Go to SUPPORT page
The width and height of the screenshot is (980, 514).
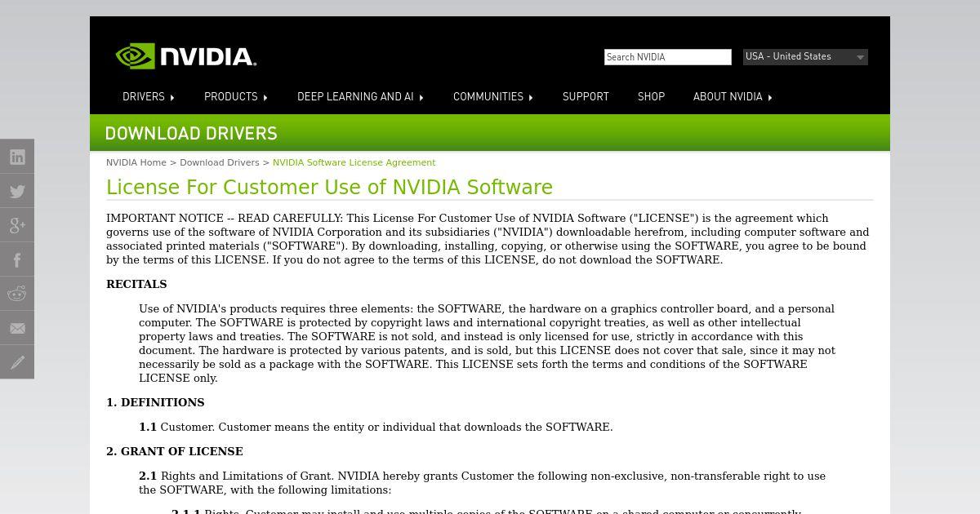[x=586, y=97]
